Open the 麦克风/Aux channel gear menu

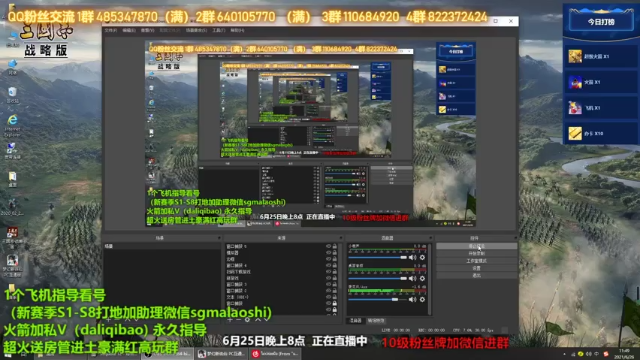(x=422, y=300)
